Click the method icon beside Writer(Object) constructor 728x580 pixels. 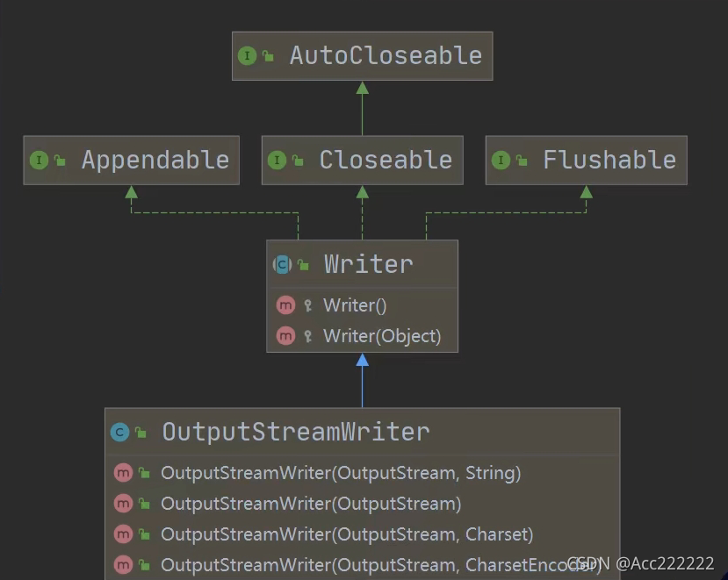click(x=286, y=336)
